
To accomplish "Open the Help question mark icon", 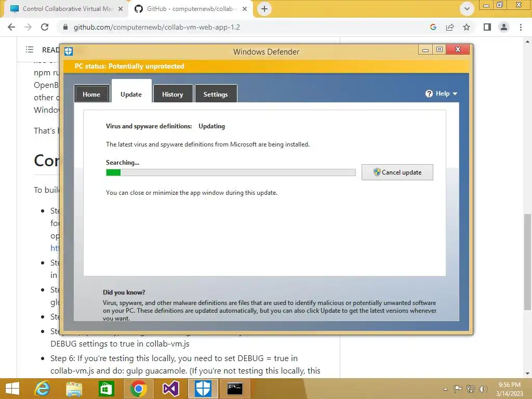I will point(429,94).
